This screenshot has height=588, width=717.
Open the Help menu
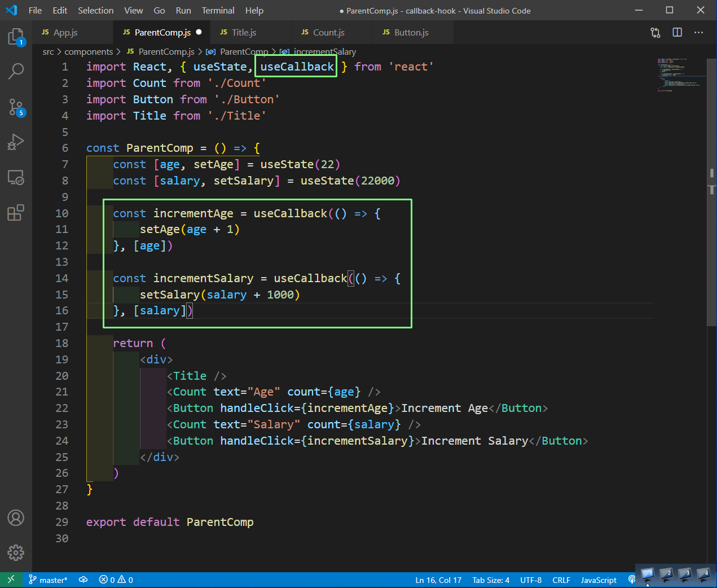coord(254,10)
